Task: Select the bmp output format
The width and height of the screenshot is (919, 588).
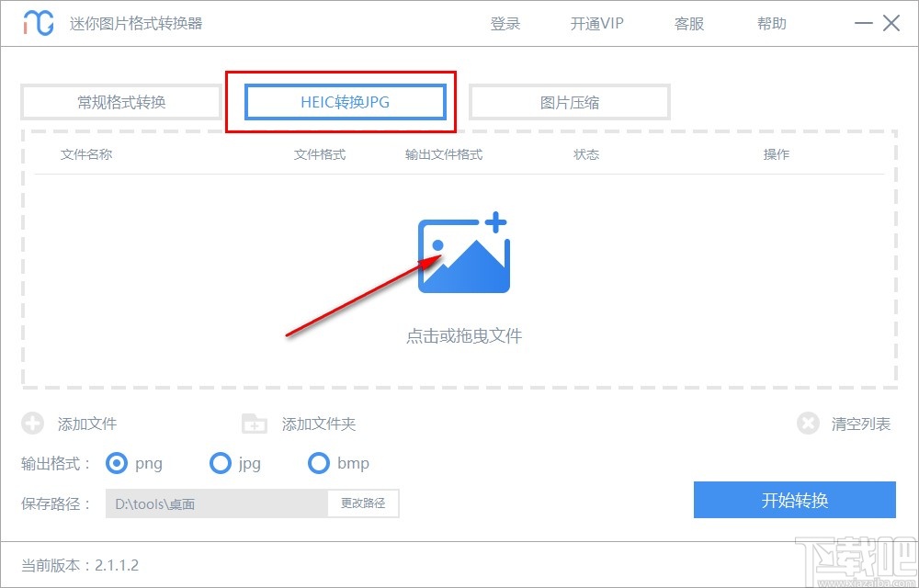Action: click(319, 464)
